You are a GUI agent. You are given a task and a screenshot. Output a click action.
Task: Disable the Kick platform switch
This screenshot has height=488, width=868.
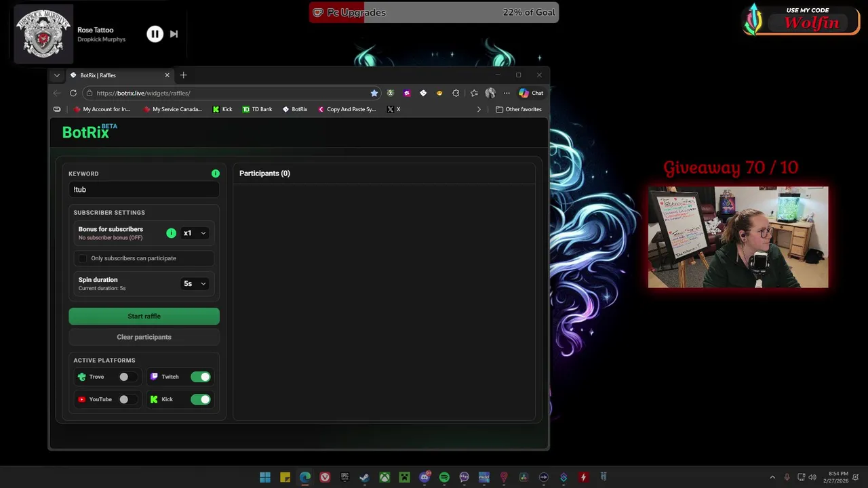coord(201,399)
